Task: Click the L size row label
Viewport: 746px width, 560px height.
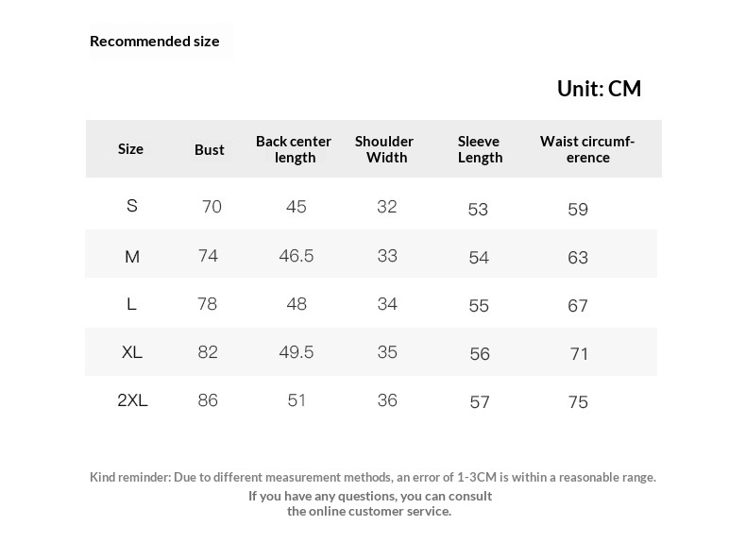Action: tap(132, 304)
